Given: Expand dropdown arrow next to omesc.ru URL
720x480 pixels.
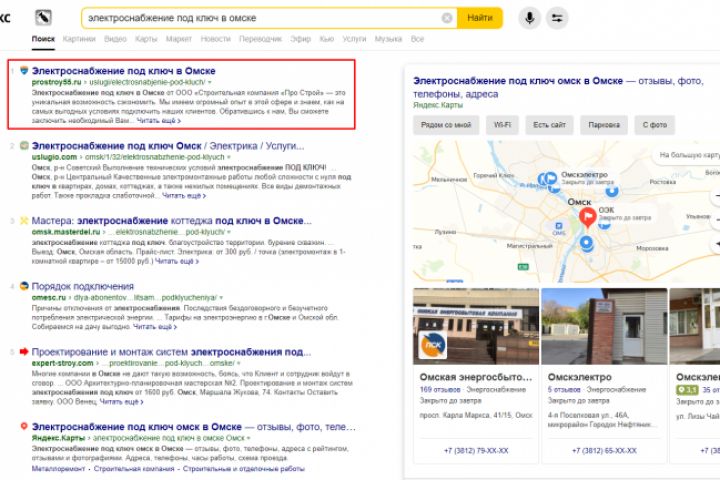Looking at the screenshot, I should 221,298.
